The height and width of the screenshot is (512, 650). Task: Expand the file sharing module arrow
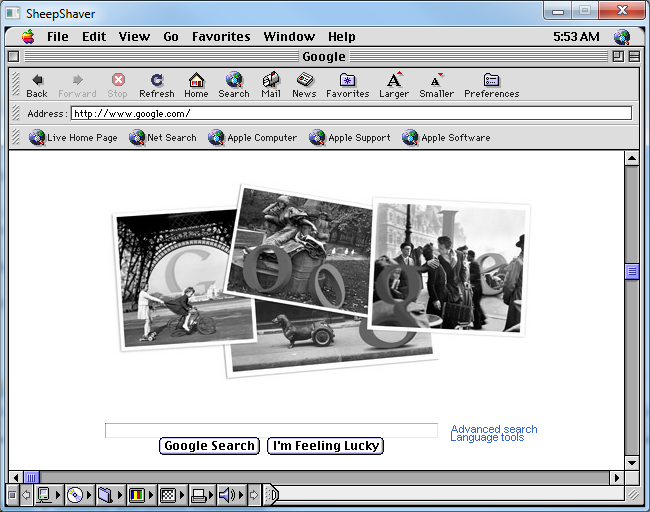point(120,495)
